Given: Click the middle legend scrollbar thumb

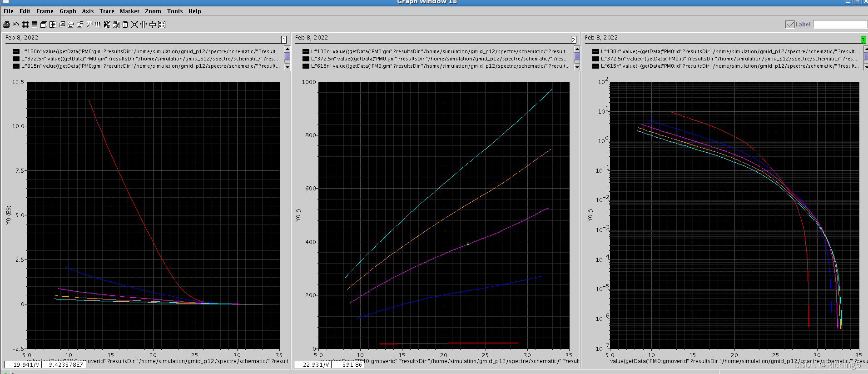Looking at the screenshot, I should [x=577, y=56].
